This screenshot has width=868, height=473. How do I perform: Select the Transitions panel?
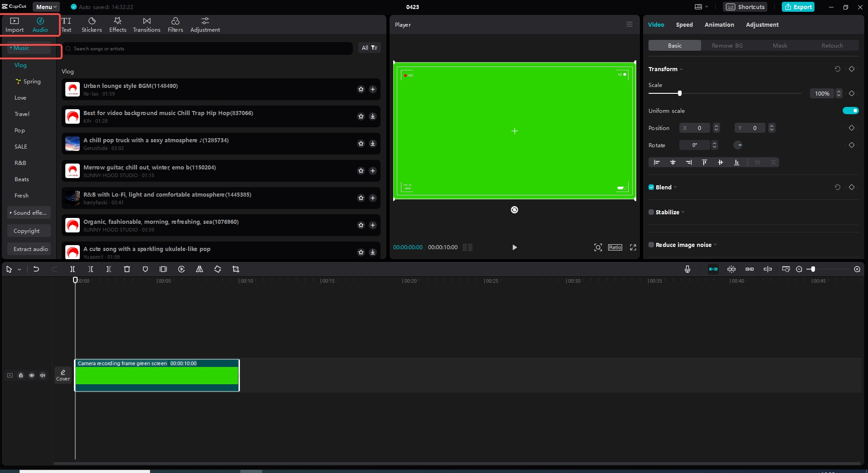(x=146, y=24)
